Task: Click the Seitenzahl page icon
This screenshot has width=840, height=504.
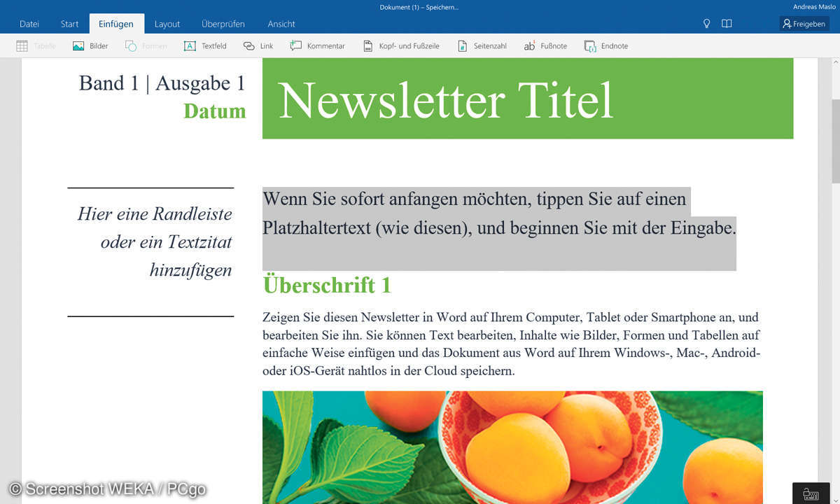Action: click(462, 46)
